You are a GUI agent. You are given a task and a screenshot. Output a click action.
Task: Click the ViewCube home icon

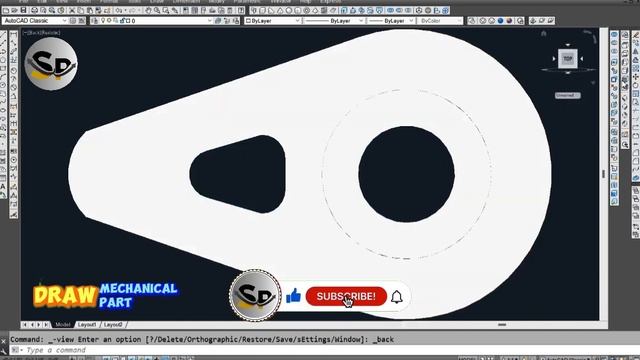(x=543, y=34)
